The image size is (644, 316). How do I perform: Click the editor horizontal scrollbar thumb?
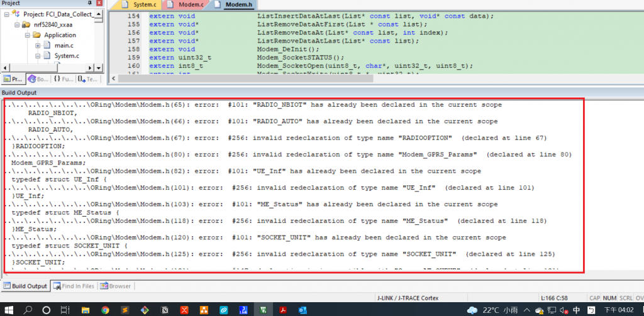click(x=245, y=78)
